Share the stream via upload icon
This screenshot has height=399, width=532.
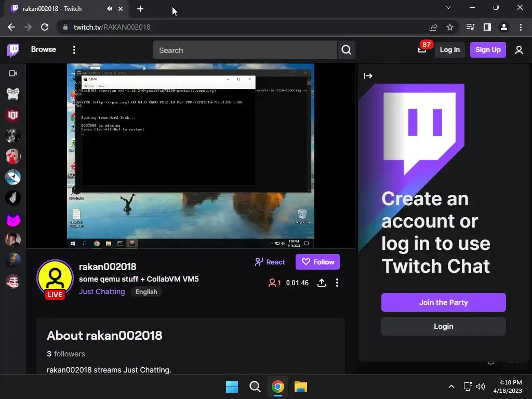(321, 283)
